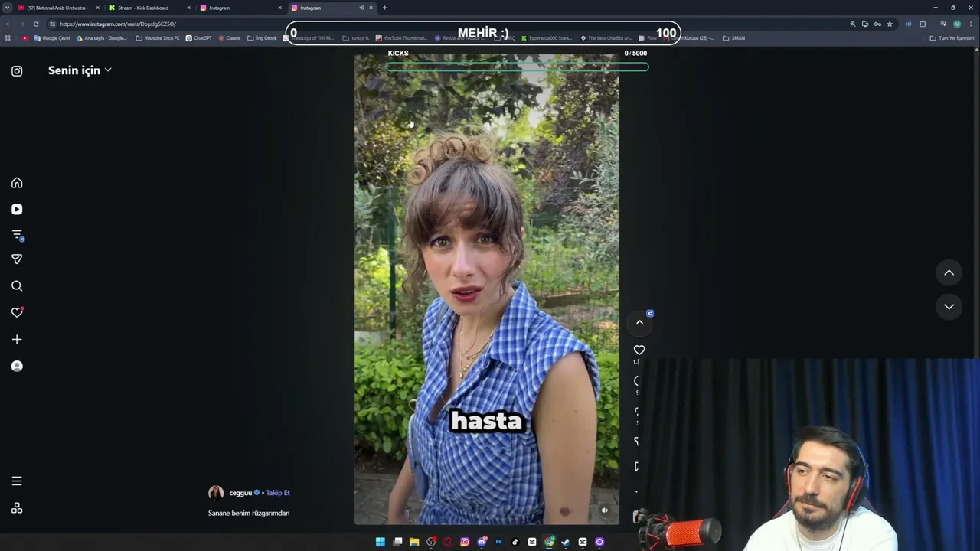Open the Meta apps icon at sidebar bottom
Screen dimensions: 980x551
[17, 508]
